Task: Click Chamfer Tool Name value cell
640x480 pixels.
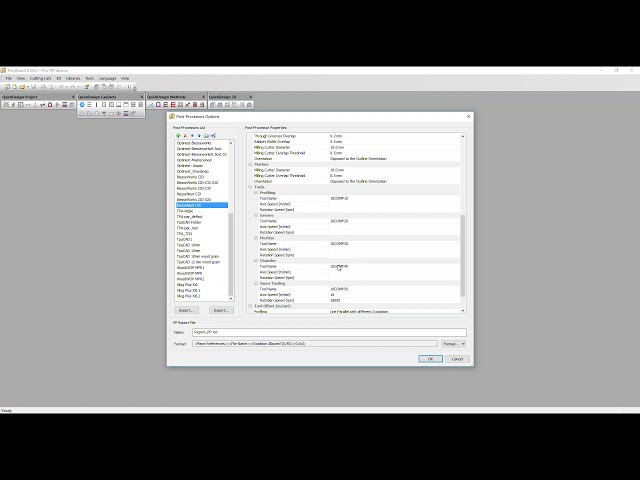Action: click(394, 266)
